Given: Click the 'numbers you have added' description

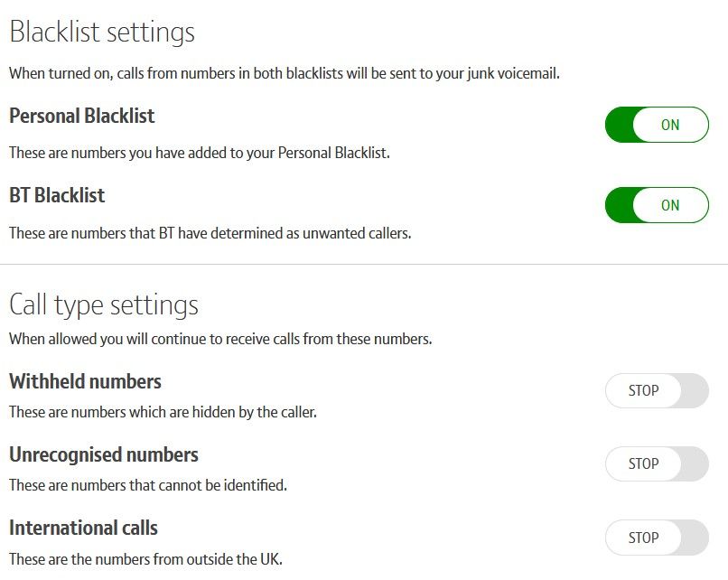Looking at the screenshot, I should 200,153.
